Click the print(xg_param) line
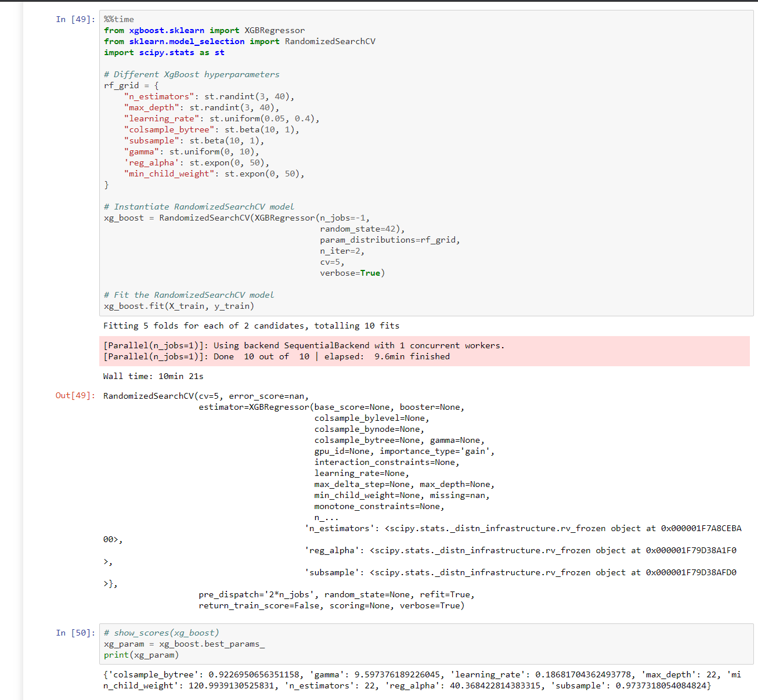This screenshot has height=700, width=758. [x=142, y=655]
